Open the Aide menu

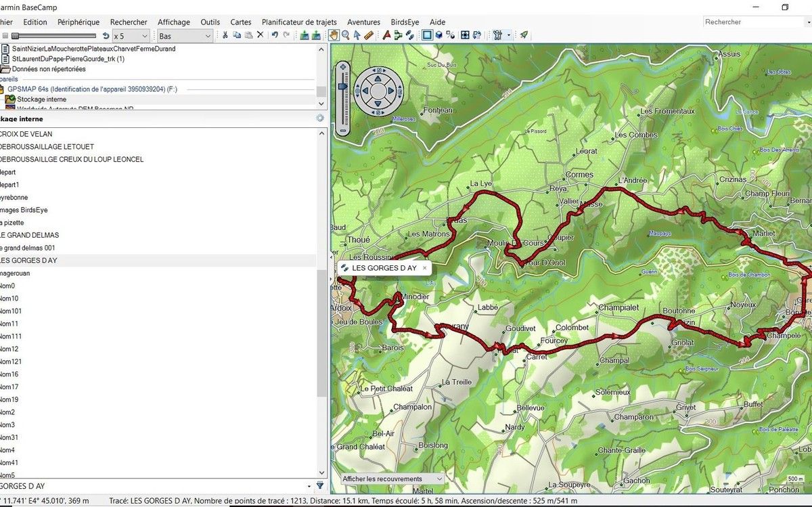tap(437, 22)
